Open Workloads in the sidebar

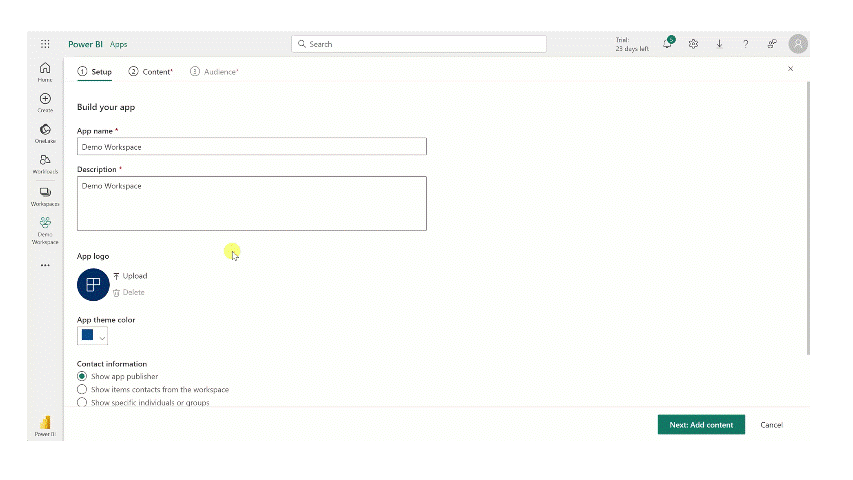(45, 163)
